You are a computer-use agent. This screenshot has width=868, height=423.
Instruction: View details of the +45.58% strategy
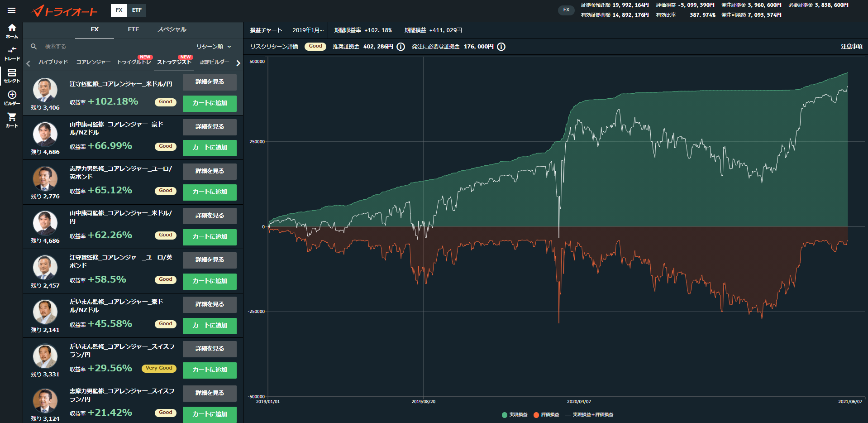point(210,304)
